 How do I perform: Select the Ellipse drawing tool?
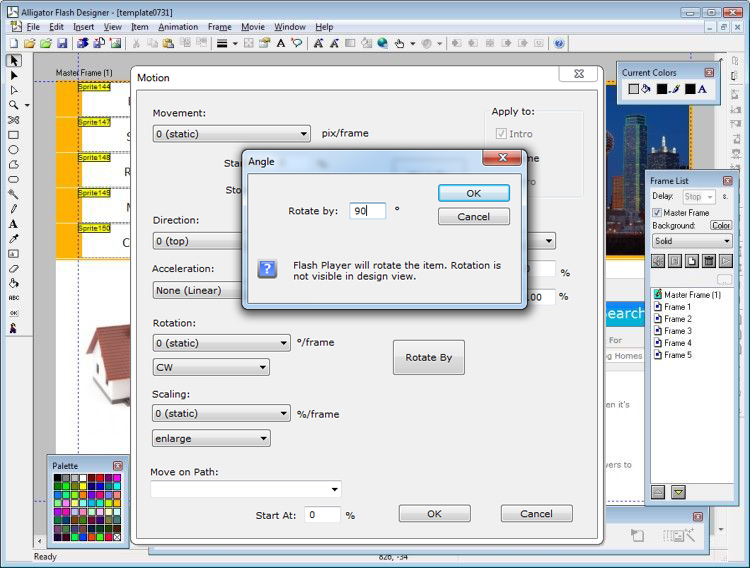click(x=13, y=150)
